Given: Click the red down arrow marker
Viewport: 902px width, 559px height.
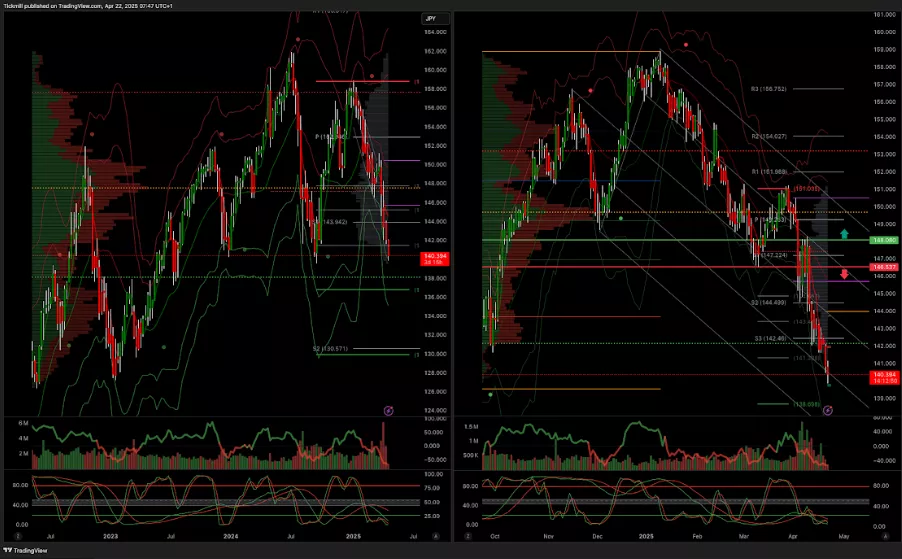Looking at the screenshot, I should coord(845,273).
